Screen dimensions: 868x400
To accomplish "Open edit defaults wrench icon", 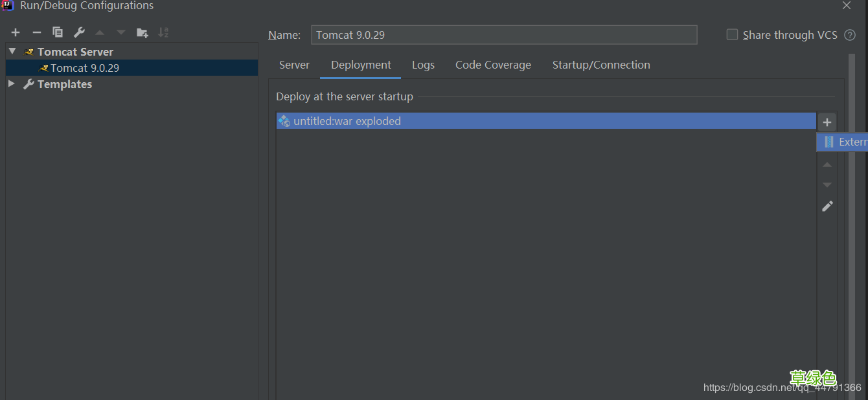I will pyautogui.click(x=79, y=32).
